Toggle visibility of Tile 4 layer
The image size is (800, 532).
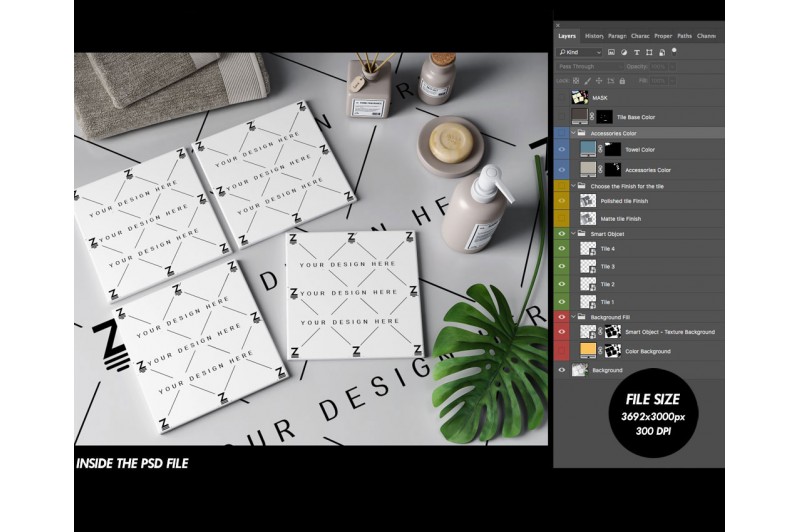pos(561,249)
